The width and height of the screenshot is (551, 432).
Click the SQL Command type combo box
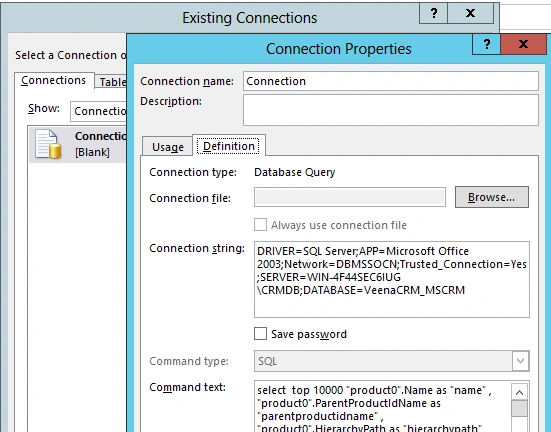coord(391,361)
